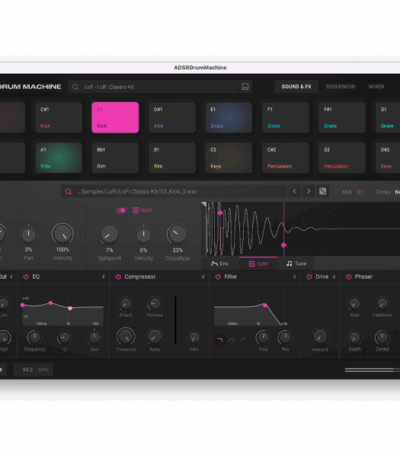Viewport: 400px width, 457px height.
Task: Load the previous sample with left arrow
Action: coord(294,191)
